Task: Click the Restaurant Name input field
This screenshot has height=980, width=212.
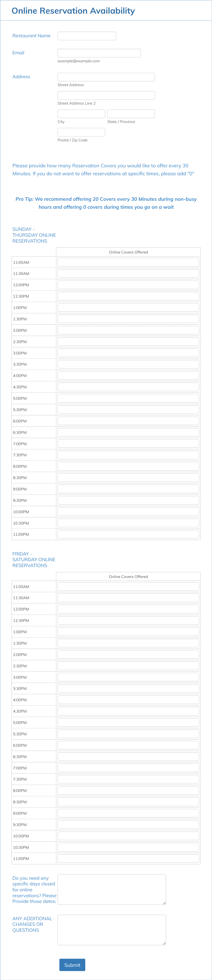Action: pyautogui.click(x=87, y=36)
